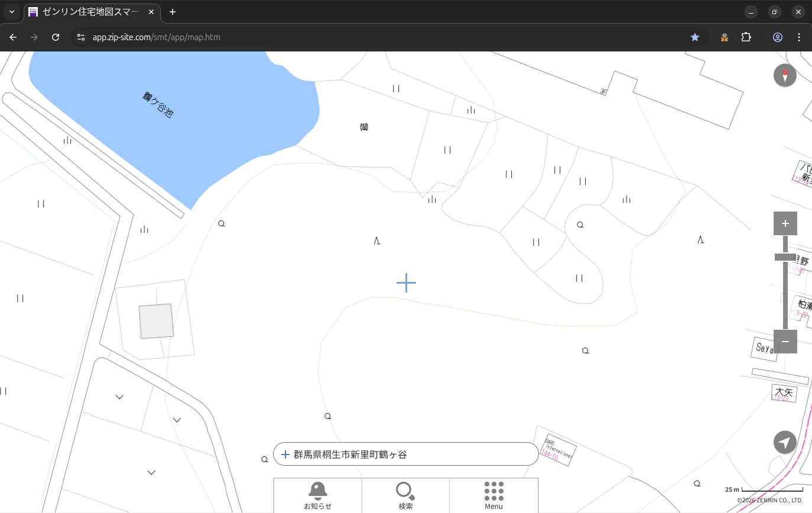
Task: Click the gray building on map
Action: coord(156,321)
